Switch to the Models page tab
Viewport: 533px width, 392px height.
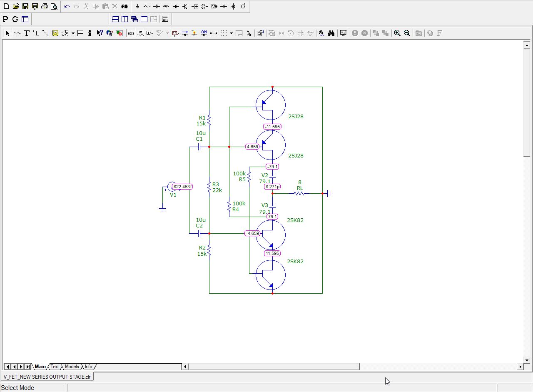coord(72,367)
